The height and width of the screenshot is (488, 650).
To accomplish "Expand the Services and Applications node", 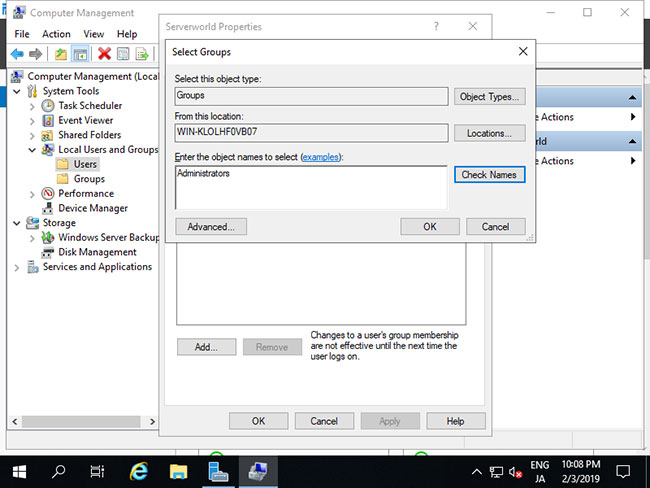I will (x=17, y=267).
